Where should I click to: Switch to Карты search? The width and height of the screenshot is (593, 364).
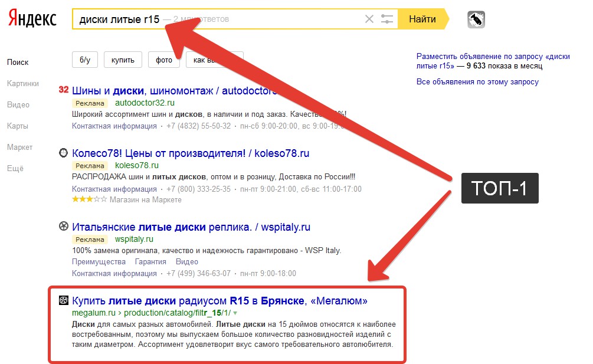[17, 126]
